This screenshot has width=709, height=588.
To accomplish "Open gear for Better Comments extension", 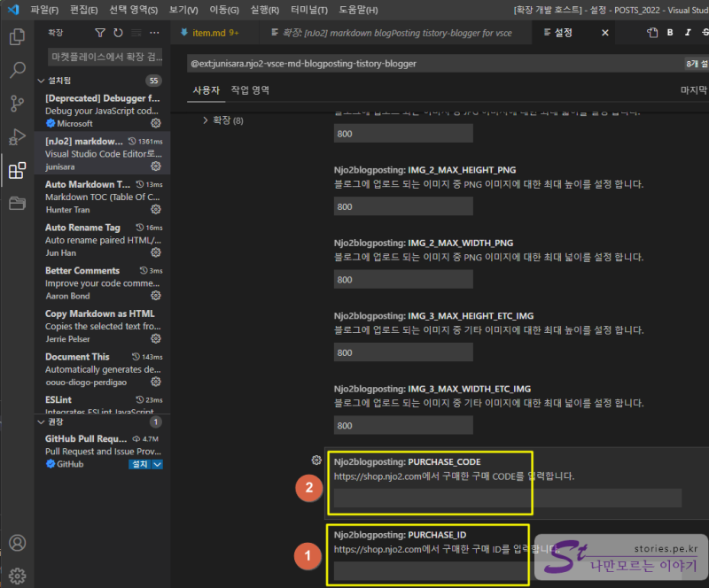I will tap(156, 296).
